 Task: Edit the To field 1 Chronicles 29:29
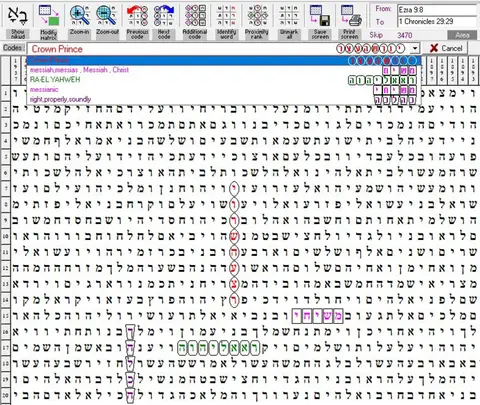pyautogui.click(x=437, y=22)
